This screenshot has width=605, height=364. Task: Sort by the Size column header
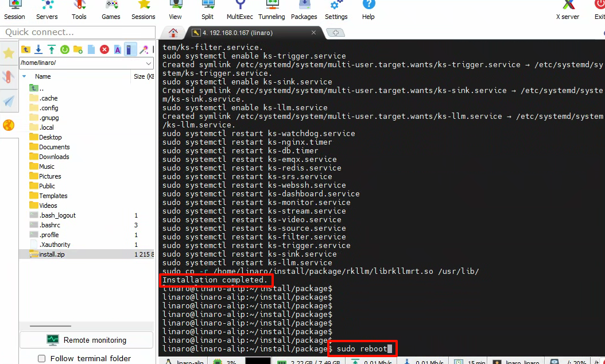pyautogui.click(x=143, y=76)
